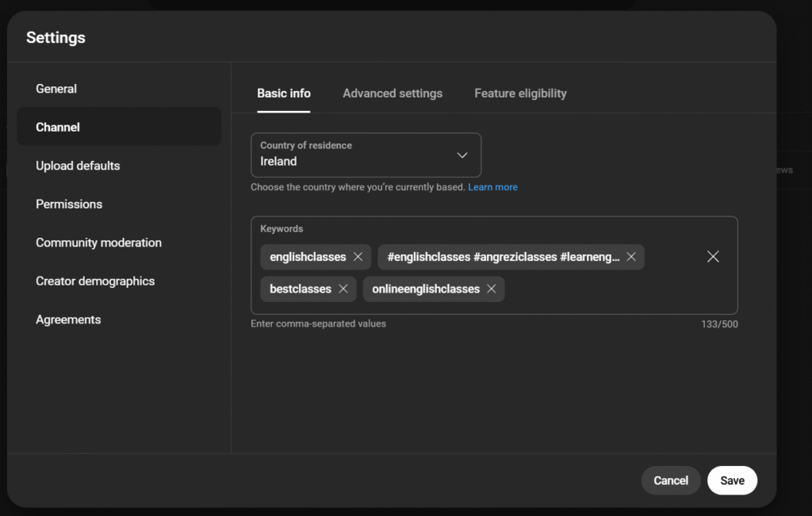Open Upload defaults settings
This screenshot has width=812, height=516.
point(78,166)
